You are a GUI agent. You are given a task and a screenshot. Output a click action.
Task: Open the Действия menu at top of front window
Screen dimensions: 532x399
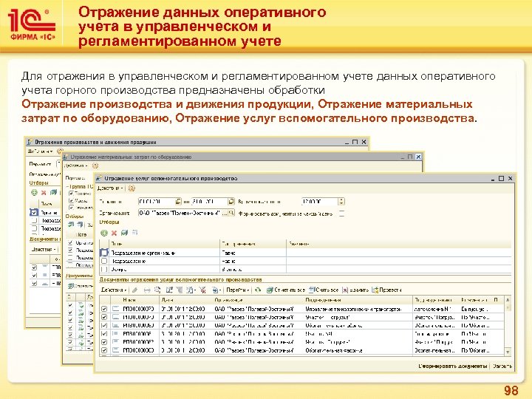coord(110,188)
